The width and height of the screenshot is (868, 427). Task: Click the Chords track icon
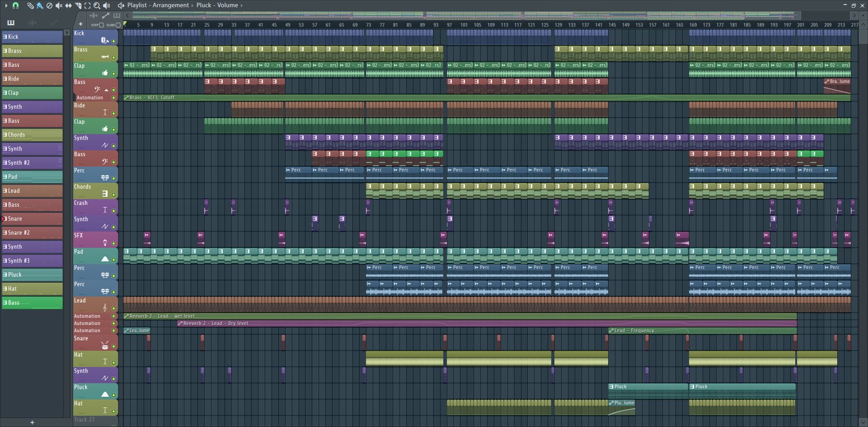click(105, 193)
